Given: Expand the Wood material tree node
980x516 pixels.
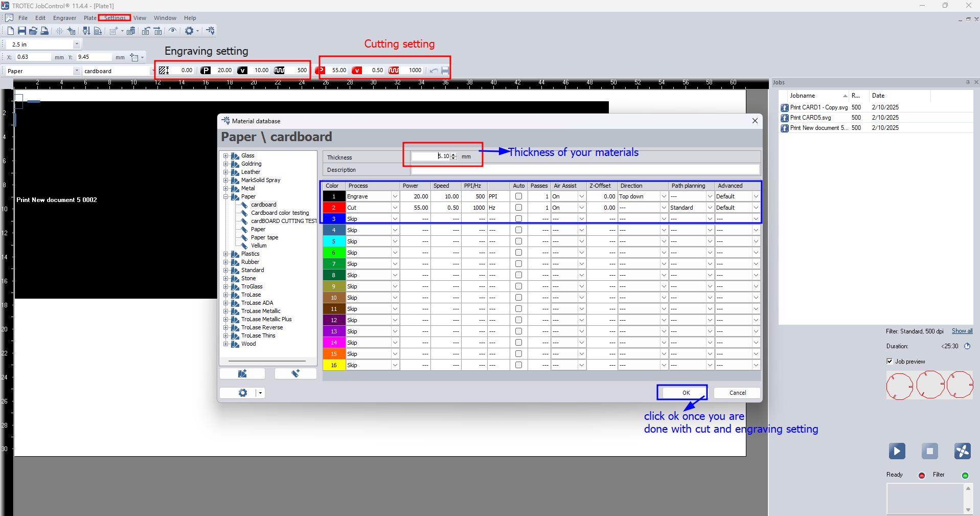Looking at the screenshot, I should 226,344.
